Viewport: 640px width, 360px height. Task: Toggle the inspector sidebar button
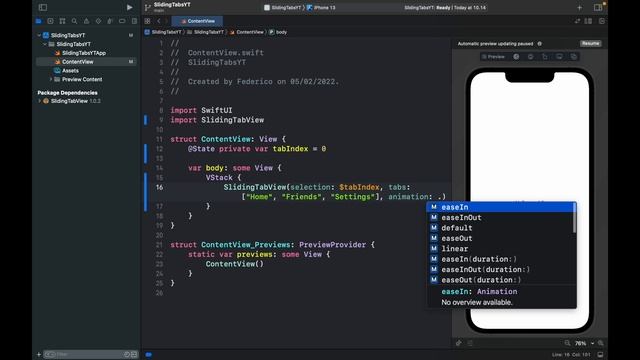(598, 7)
